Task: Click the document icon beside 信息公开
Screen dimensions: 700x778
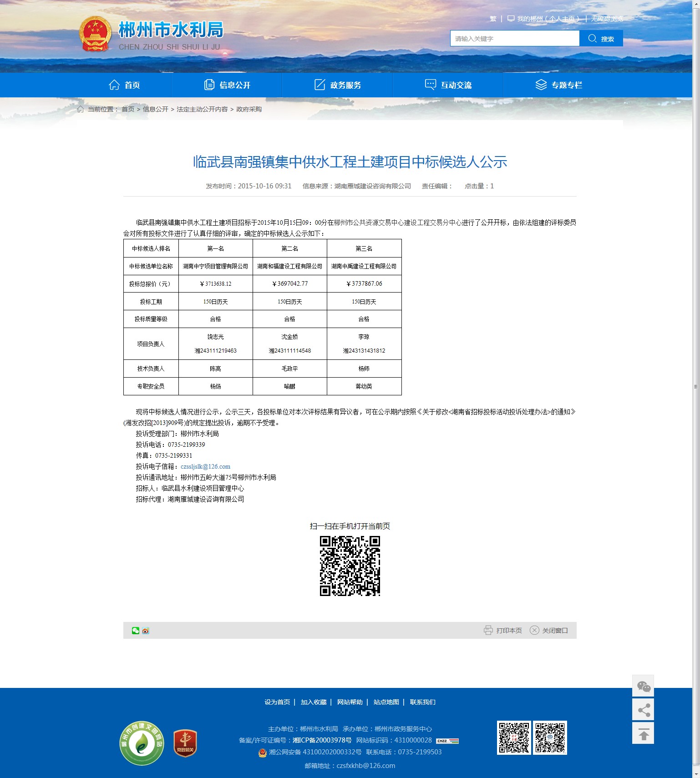Action: tap(209, 85)
